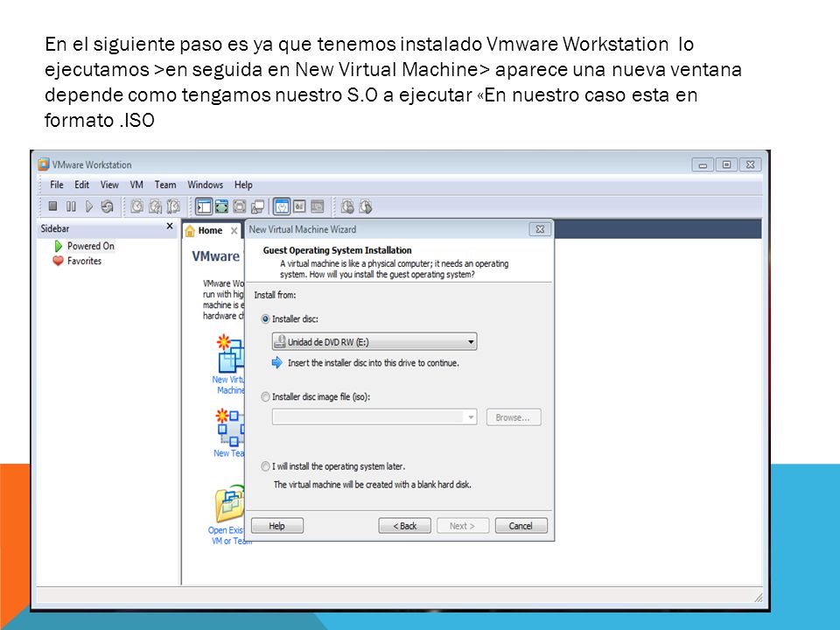Screen dimensions: 840x630
Task: Open the View menu
Action: point(109,185)
